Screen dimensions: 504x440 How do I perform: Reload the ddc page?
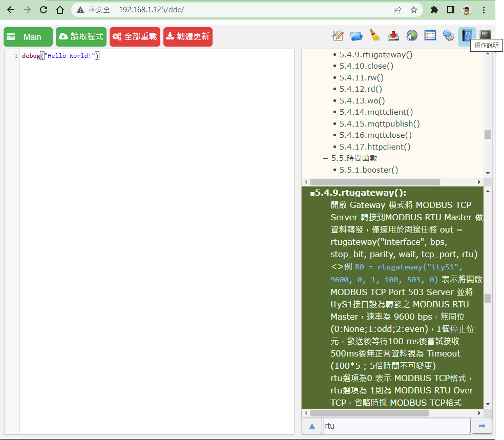click(x=44, y=10)
